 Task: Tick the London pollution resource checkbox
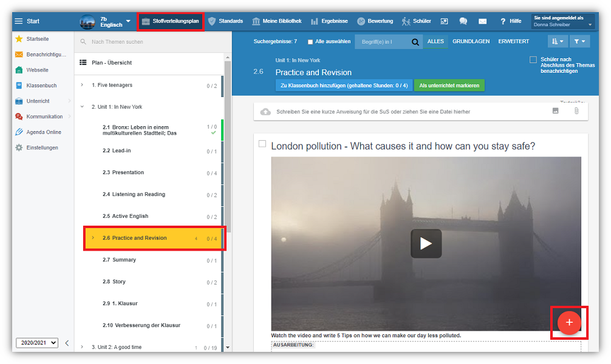click(262, 144)
